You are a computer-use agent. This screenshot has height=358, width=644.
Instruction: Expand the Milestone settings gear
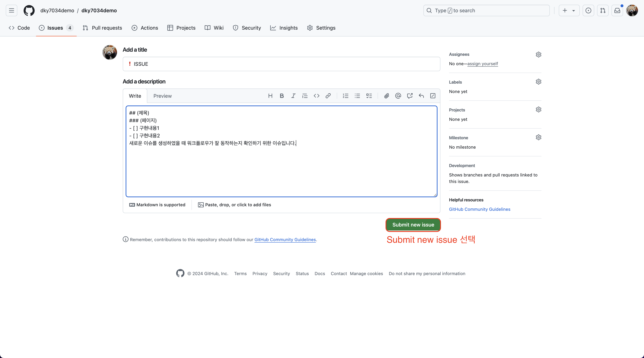tap(538, 137)
